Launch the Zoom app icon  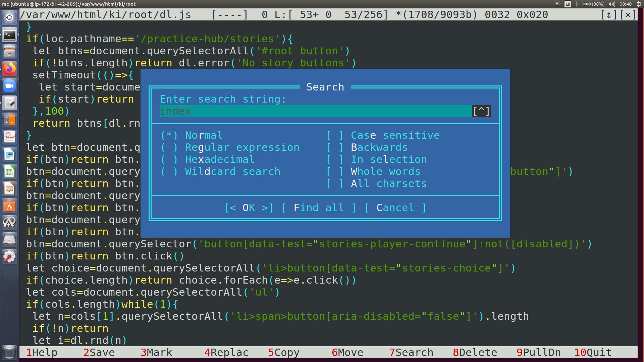(x=9, y=86)
